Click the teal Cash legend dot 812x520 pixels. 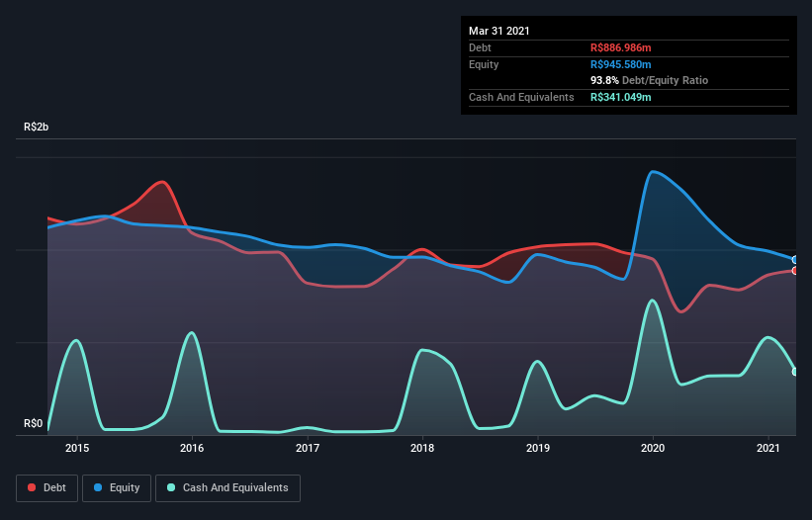click(x=171, y=487)
